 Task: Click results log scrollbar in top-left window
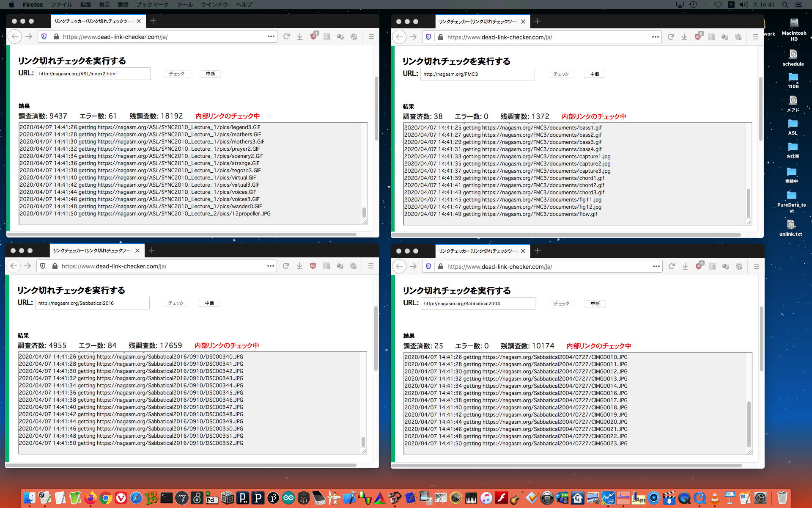[364, 212]
